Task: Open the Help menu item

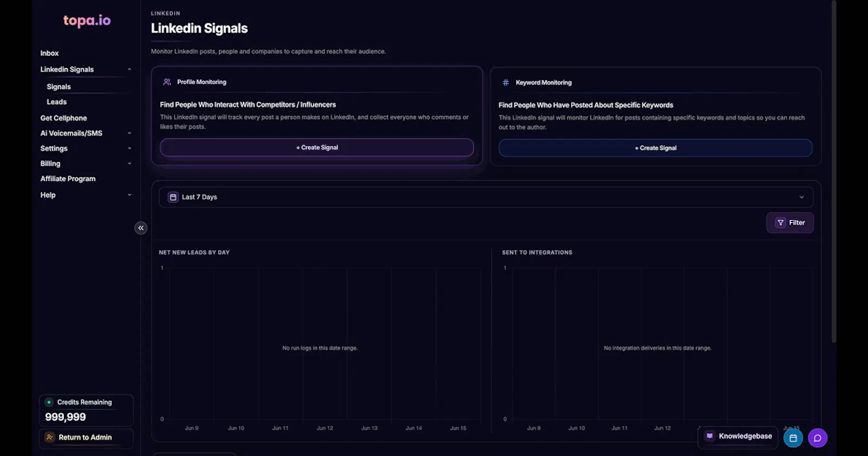Action: click(48, 195)
